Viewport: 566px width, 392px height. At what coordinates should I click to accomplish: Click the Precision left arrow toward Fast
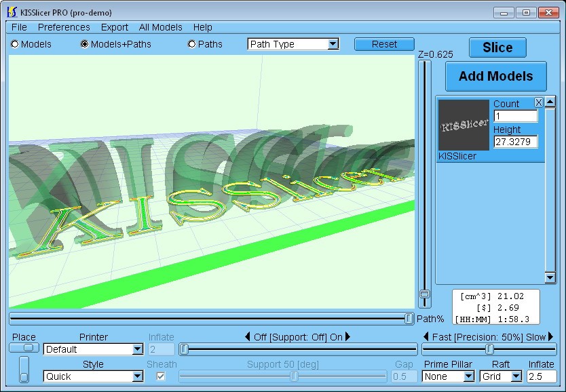(426, 336)
